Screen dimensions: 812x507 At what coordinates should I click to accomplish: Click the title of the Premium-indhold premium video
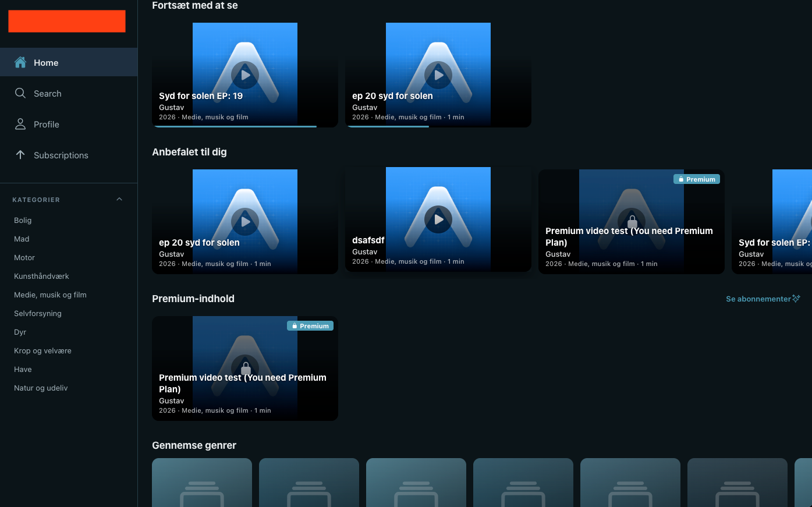click(243, 383)
